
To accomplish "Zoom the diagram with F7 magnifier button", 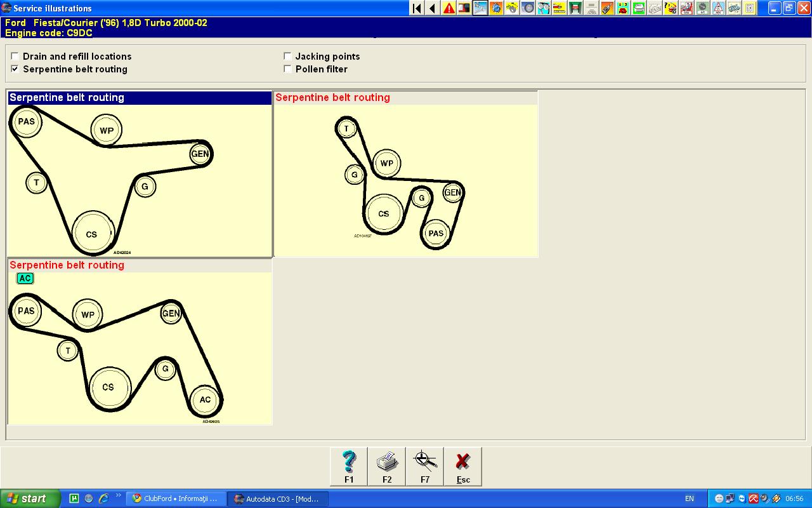I will 425,466.
